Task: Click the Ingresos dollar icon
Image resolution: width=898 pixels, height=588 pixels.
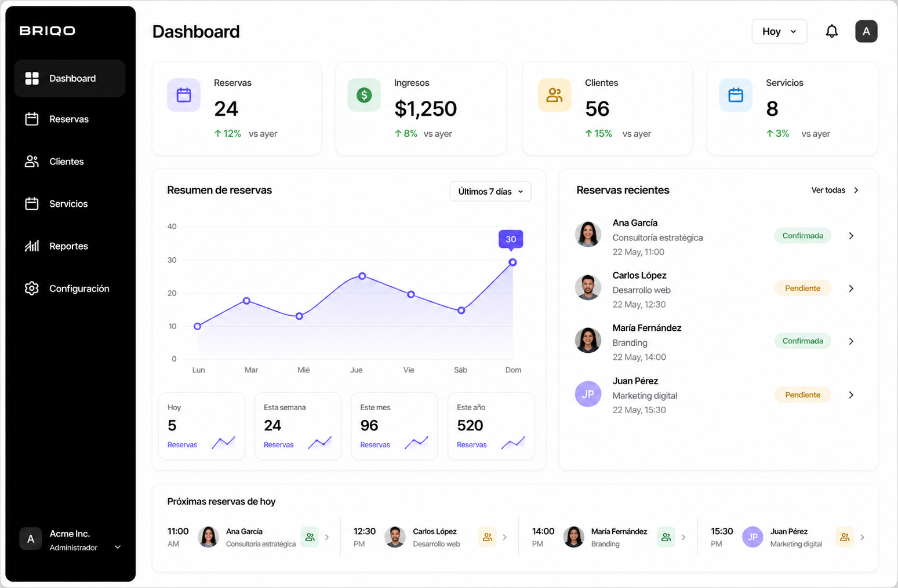Action: point(364,95)
